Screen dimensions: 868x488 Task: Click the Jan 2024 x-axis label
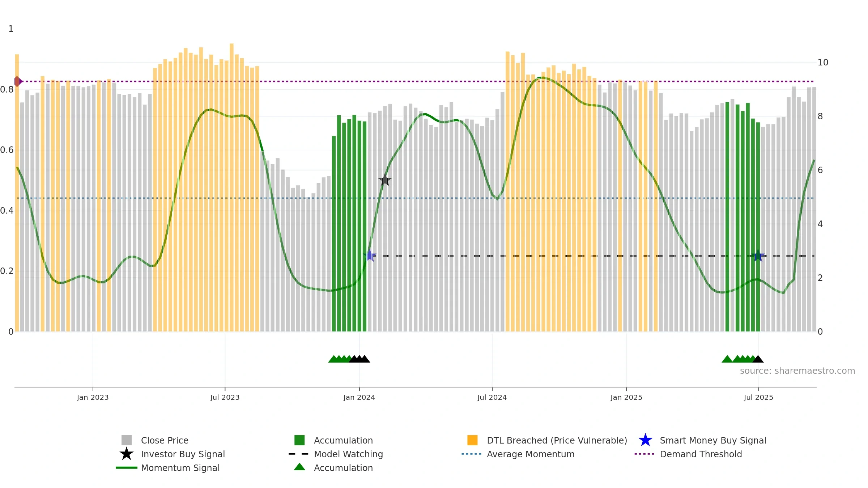pyautogui.click(x=359, y=398)
